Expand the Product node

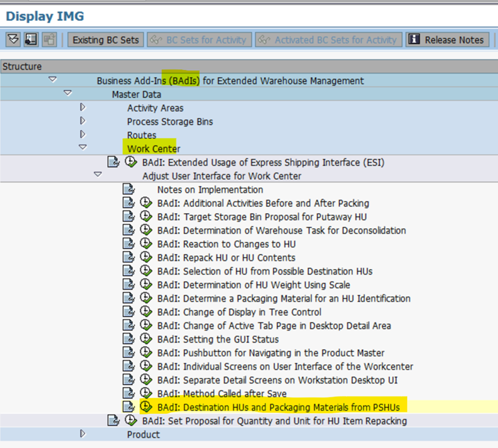[x=83, y=434]
